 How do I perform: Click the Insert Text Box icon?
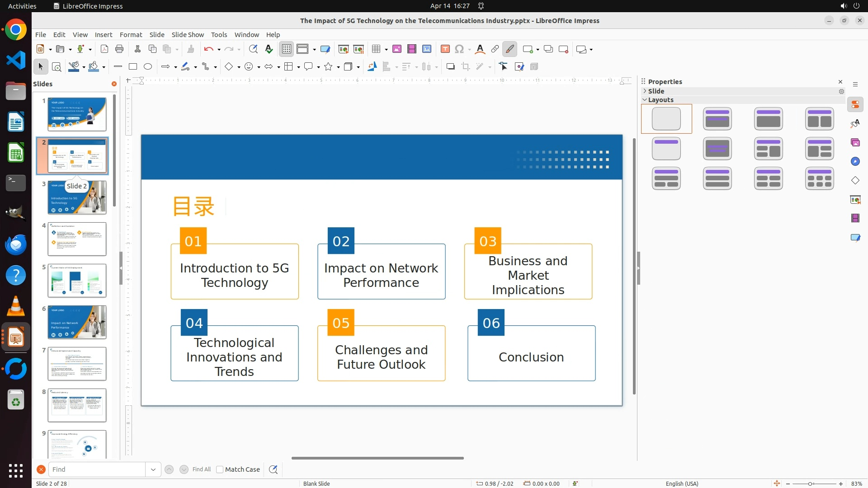click(x=445, y=49)
